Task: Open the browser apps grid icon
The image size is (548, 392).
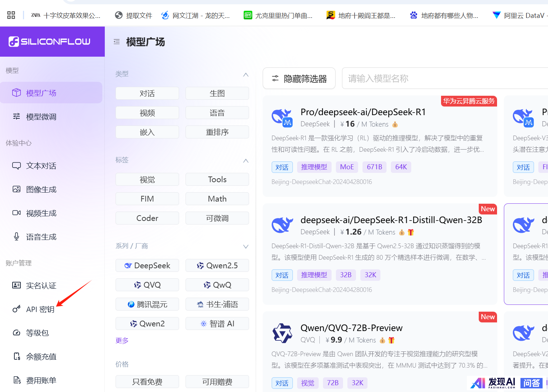Action: (x=11, y=15)
